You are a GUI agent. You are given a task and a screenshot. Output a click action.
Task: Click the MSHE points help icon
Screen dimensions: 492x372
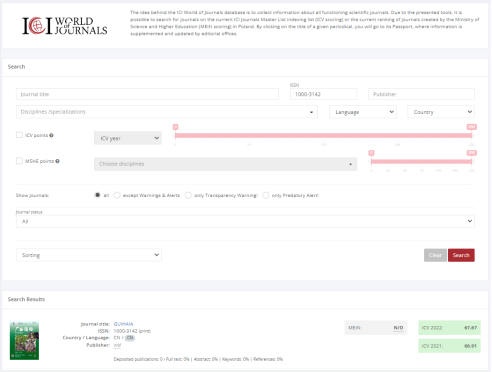(x=57, y=161)
